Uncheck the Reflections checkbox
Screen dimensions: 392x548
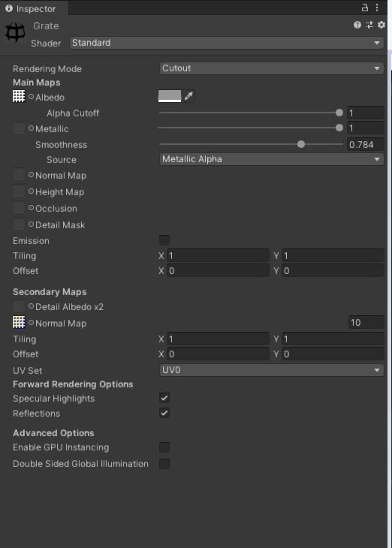coord(164,413)
